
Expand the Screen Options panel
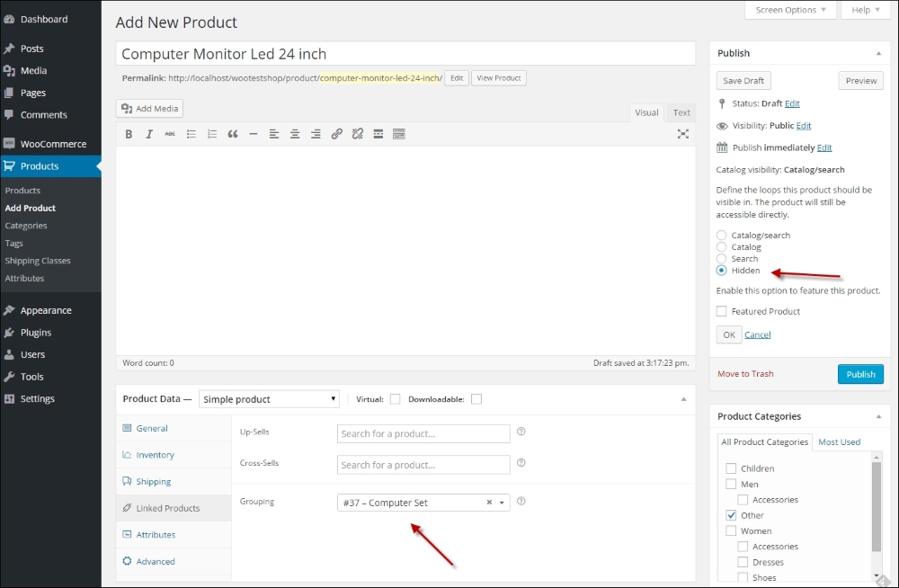785,10
